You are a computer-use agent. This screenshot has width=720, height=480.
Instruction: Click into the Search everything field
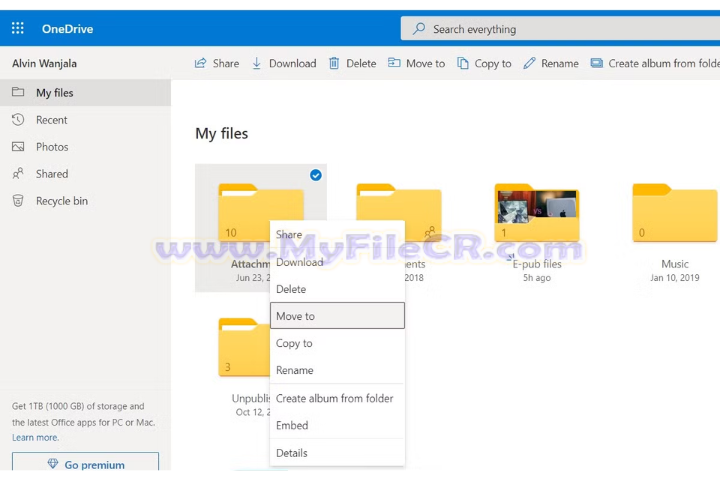(560, 29)
